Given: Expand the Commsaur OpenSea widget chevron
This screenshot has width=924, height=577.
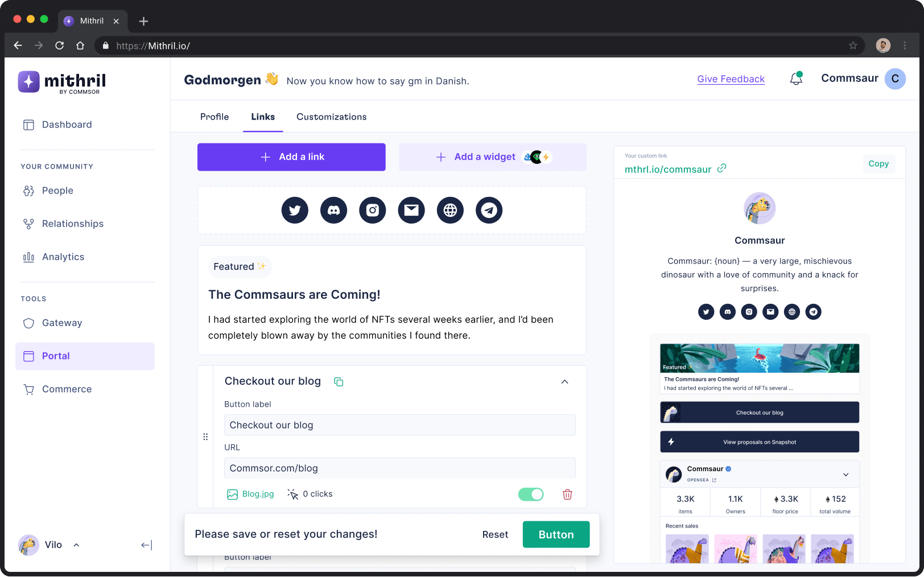Looking at the screenshot, I should pyautogui.click(x=846, y=475).
